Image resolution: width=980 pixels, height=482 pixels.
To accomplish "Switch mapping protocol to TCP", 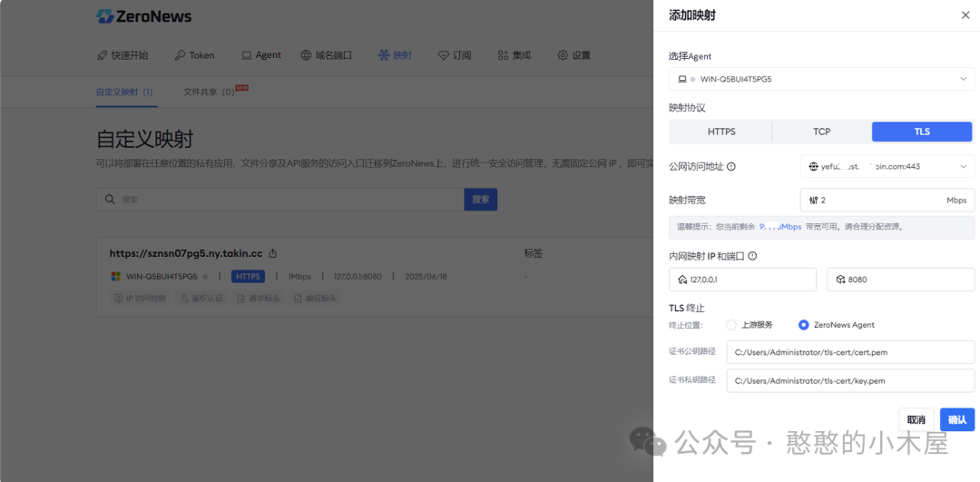I will 821,132.
